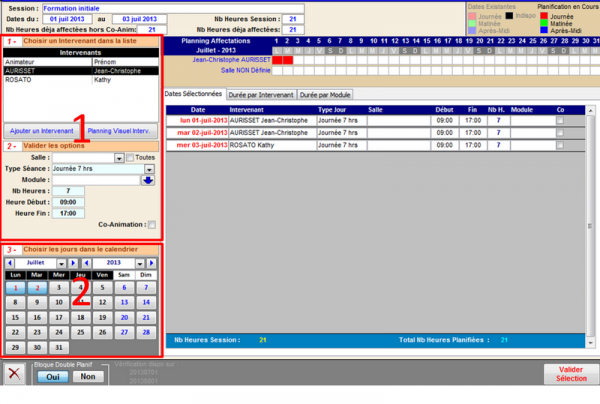Toggle the Co-Animation checkbox
Screen dimensions: 600x404
point(152,224)
